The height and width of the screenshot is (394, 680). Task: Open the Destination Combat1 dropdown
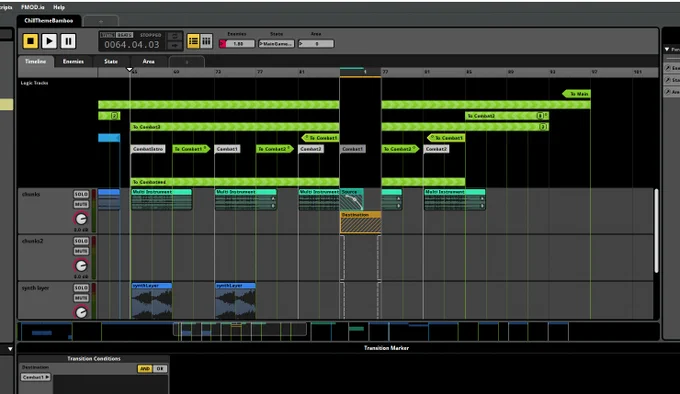point(36,377)
